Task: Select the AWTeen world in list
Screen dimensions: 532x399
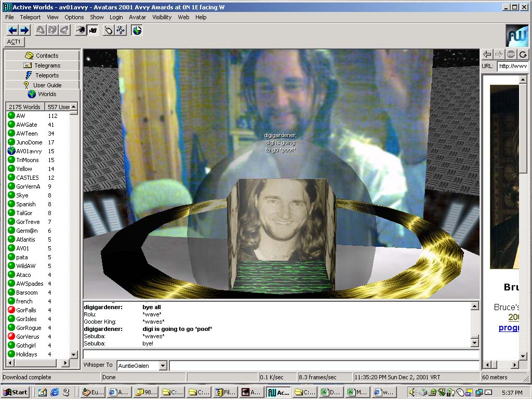Action: point(26,134)
